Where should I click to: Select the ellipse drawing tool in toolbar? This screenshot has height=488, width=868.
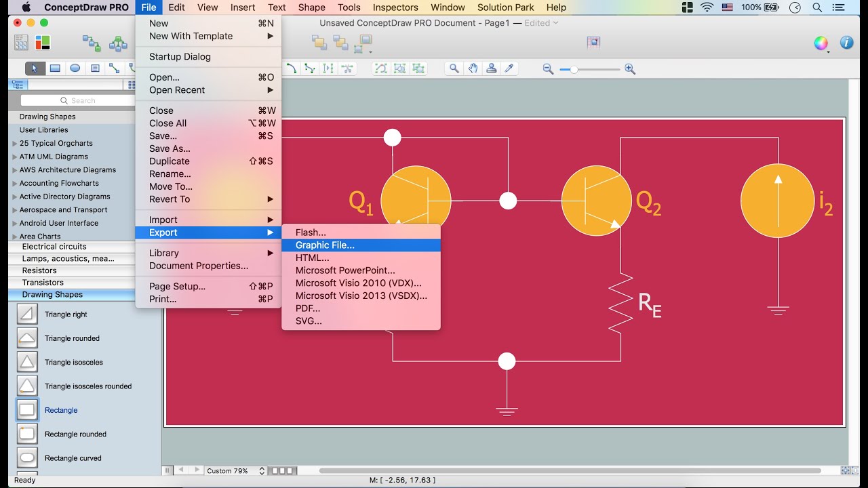tap(75, 68)
